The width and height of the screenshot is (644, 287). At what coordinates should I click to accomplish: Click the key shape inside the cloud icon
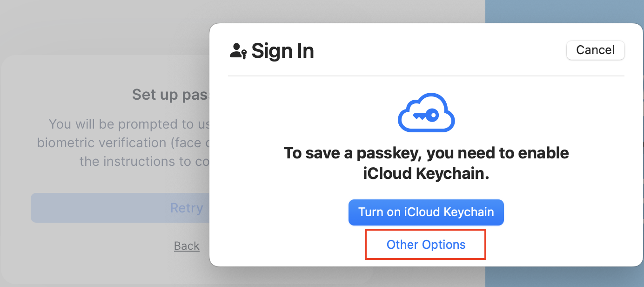point(425,115)
